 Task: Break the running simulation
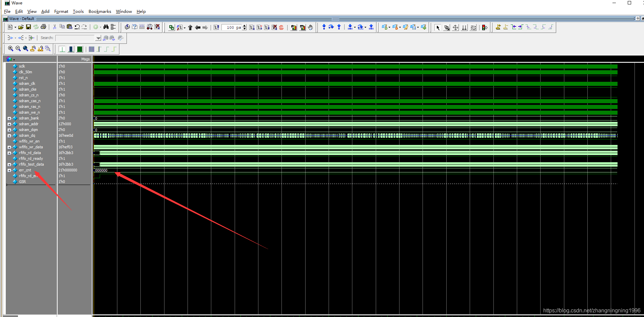tap(274, 27)
